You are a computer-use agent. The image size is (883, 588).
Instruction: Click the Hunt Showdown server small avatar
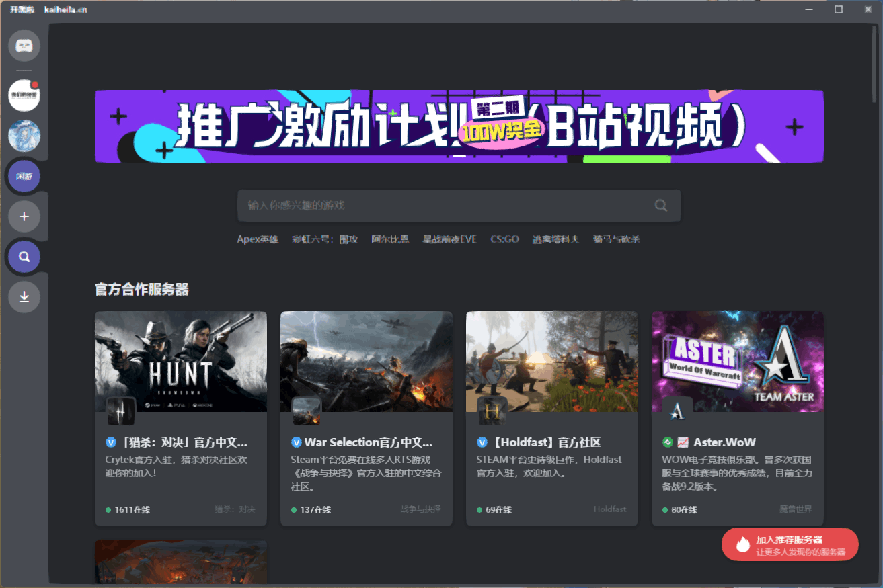pyautogui.click(x=121, y=411)
